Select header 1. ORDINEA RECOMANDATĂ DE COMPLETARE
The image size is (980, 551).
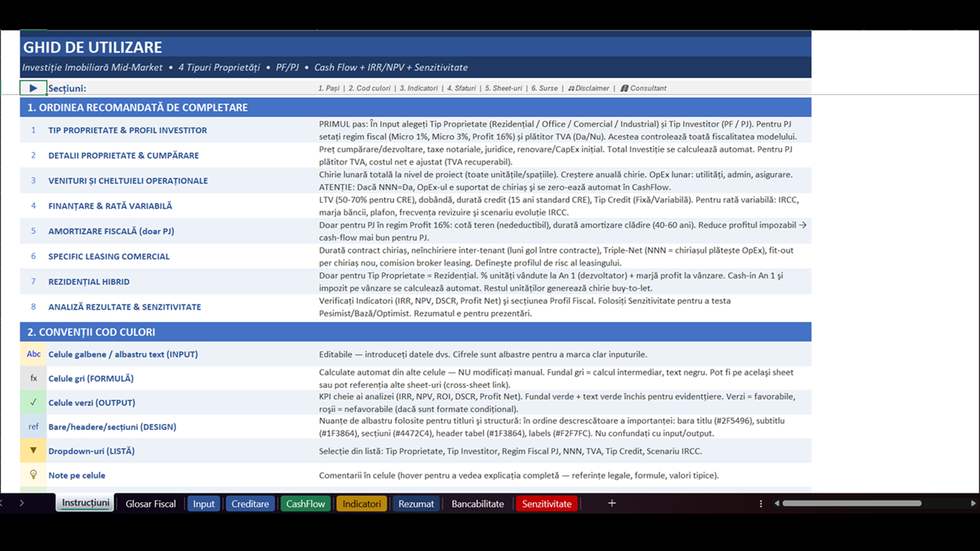416,107
